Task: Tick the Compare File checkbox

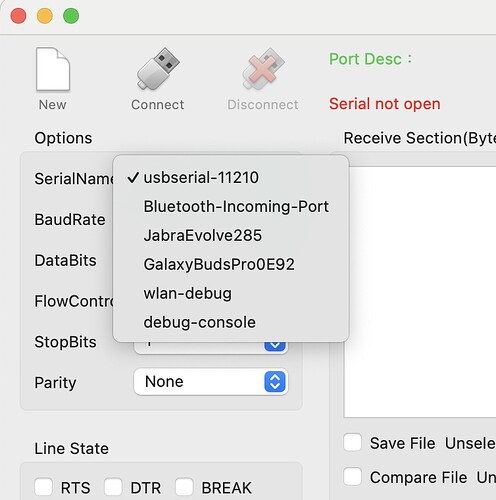Action: click(x=353, y=476)
